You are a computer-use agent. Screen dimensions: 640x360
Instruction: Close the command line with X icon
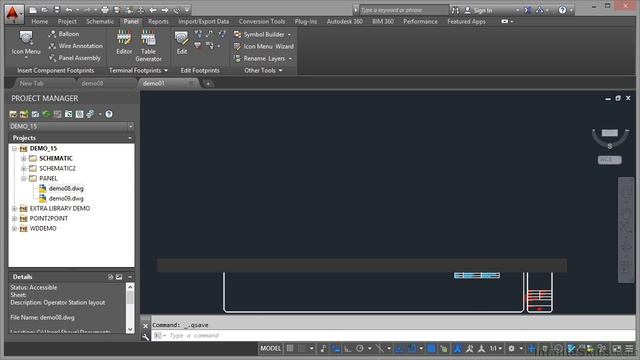(x=146, y=326)
